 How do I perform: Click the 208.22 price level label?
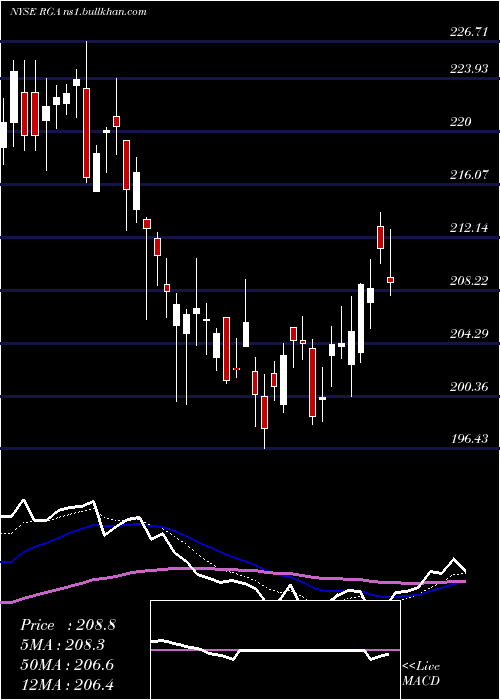pyautogui.click(x=468, y=281)
